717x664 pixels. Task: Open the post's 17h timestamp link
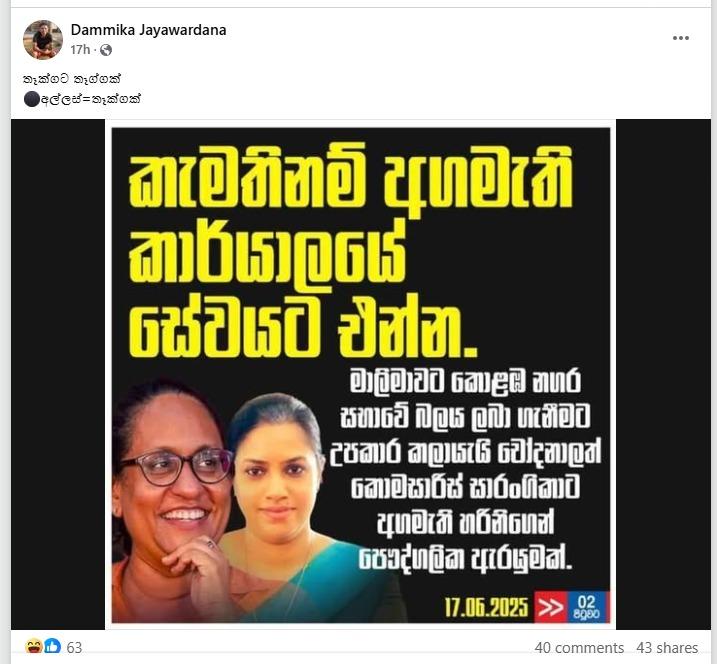(x=80, y=50)
